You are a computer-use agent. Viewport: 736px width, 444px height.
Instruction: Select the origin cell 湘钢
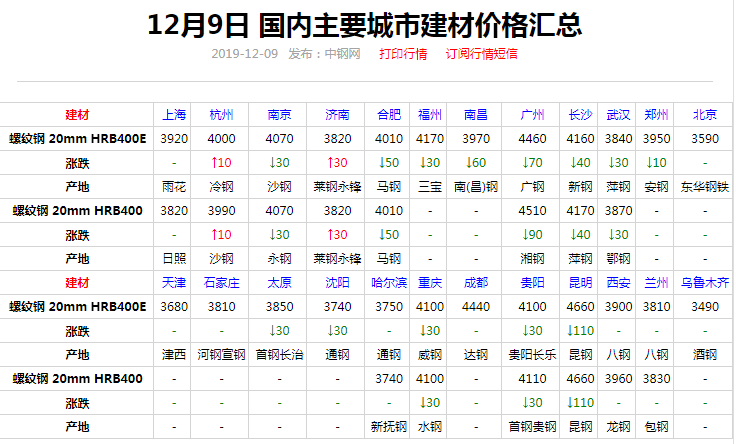(x=532, y=259)
